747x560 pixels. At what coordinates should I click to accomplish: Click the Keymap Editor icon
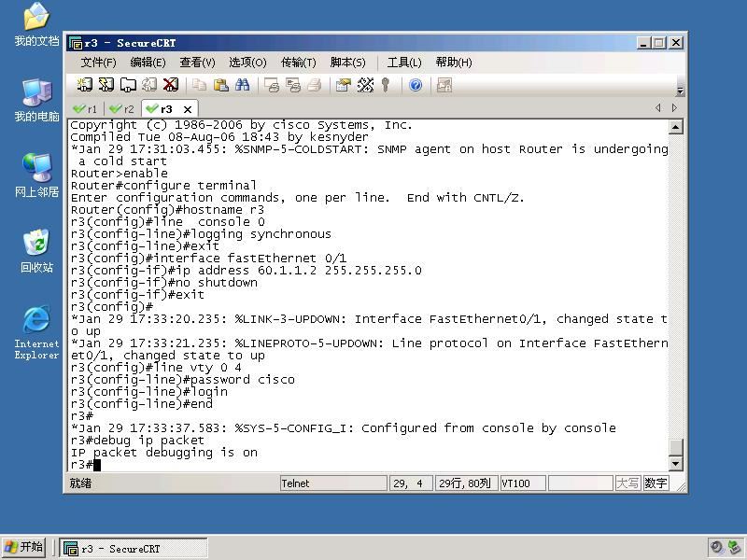[x=365, y=85]
